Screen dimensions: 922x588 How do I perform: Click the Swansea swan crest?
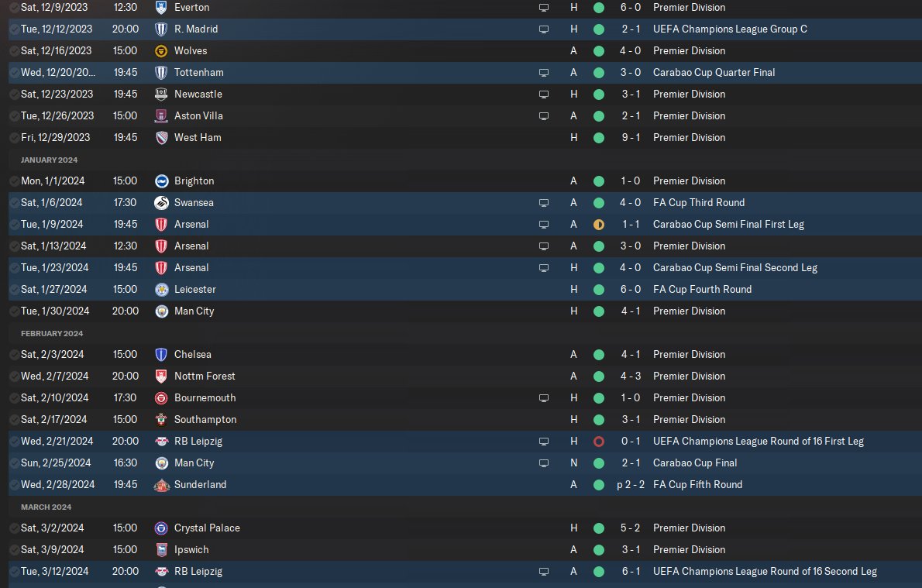[161, 203]
